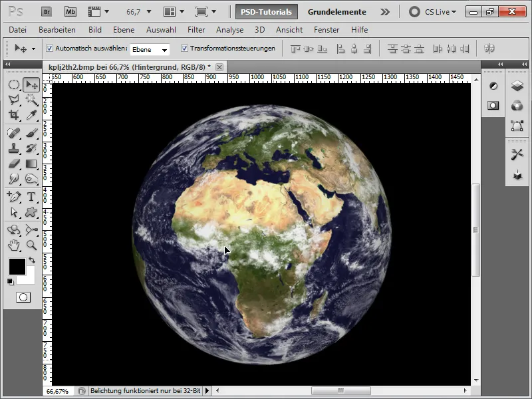Launch Adobe Bridge
The width and height of the screenshot is (532, 399).
(x=47, y=12)
